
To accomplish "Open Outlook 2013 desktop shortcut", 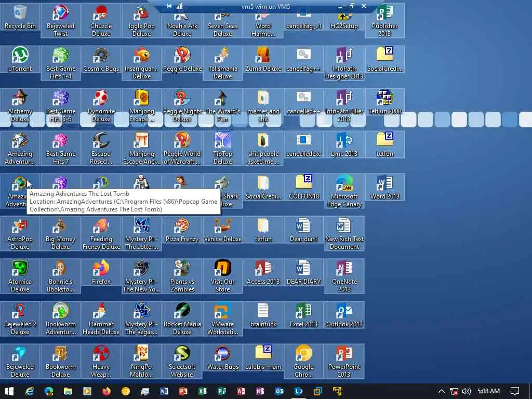I will [344, 315].
